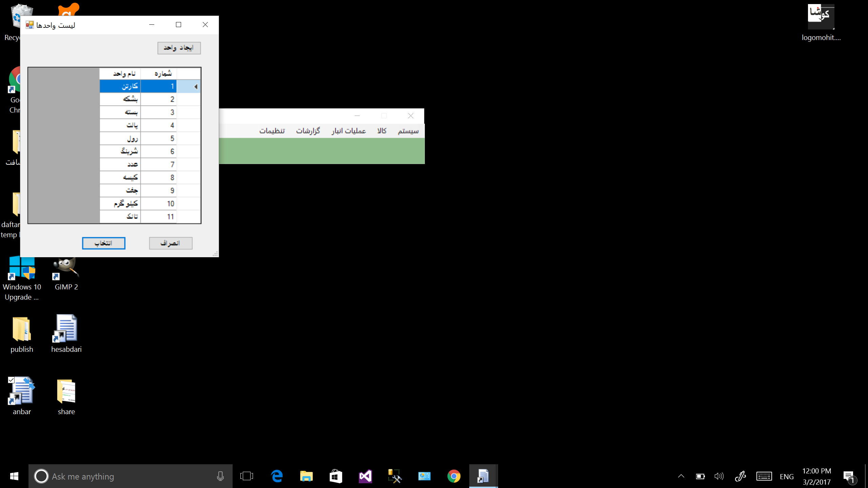Click the ایجاد واحد button
The width and height of the screenshot is (868, 488).
tap(179, 48)
